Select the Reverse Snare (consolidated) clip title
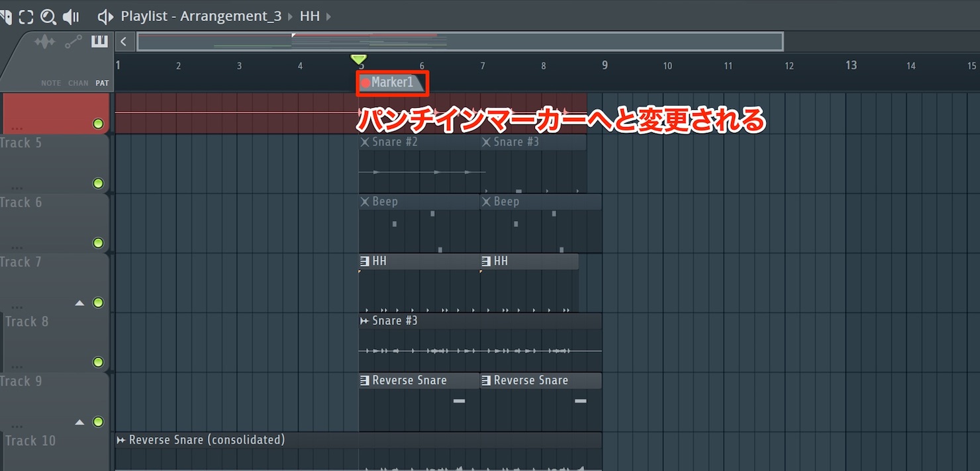 [x=207, y=440]
